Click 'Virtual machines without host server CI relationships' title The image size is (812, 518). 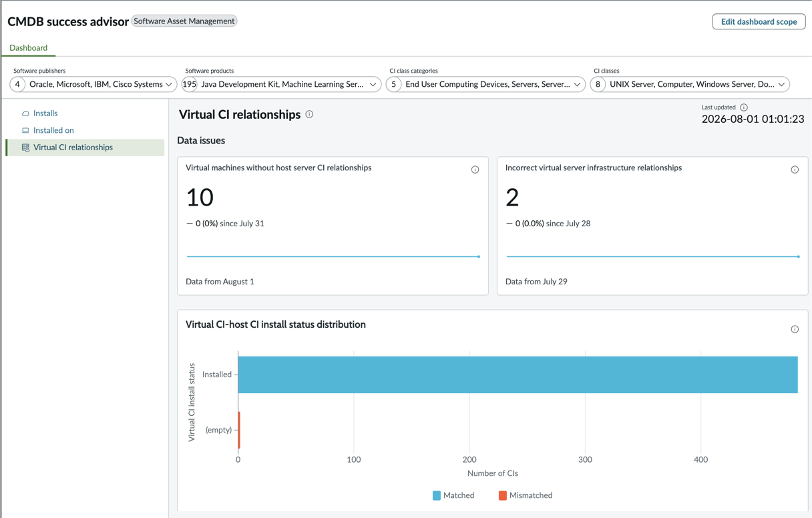point(278,168)
